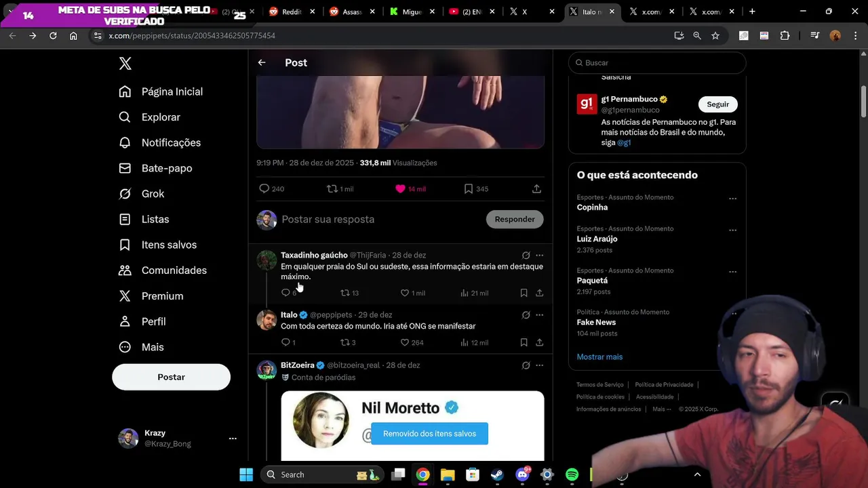Viewport: 868px width, 488px height.
Task: Open options for Paquetá trend
Action: coord(732,272)
